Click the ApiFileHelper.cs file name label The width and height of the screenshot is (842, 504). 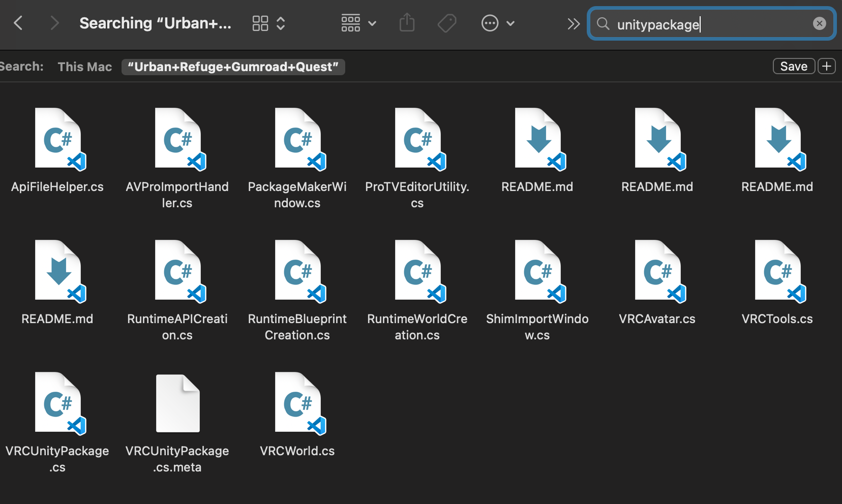click(57, 187)
